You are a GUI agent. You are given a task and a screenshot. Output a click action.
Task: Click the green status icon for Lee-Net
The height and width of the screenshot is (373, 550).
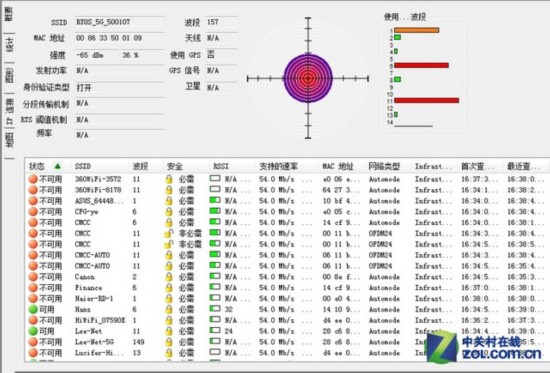(33, 331)
